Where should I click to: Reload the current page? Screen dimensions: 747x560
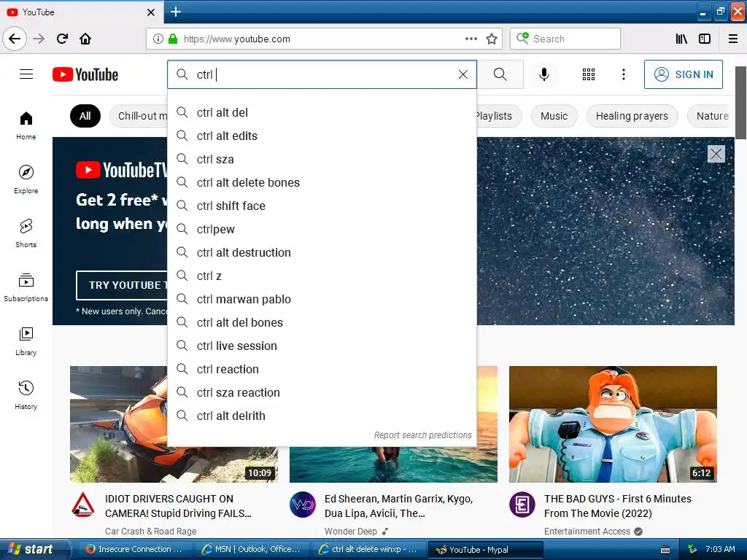coord(62,39)
